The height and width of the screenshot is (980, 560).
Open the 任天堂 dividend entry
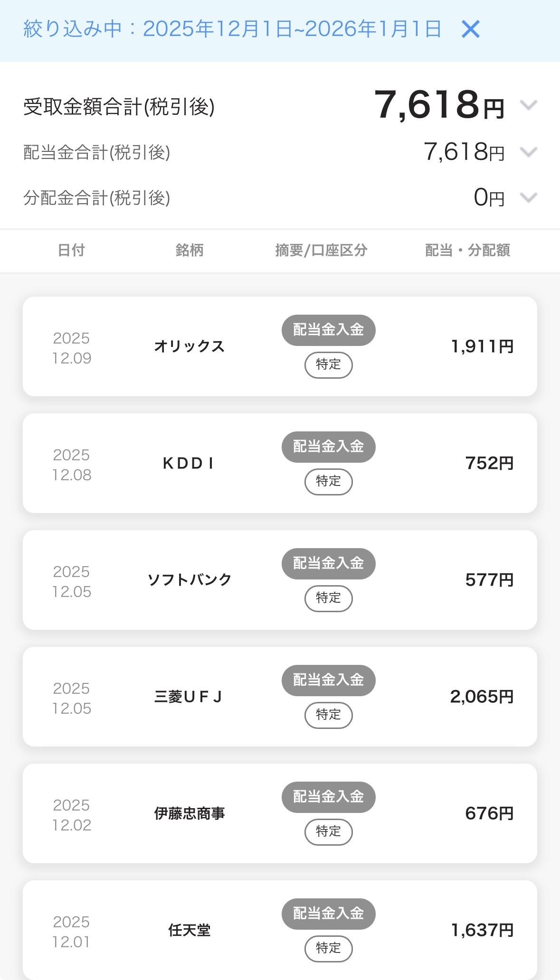click(189, 930)
